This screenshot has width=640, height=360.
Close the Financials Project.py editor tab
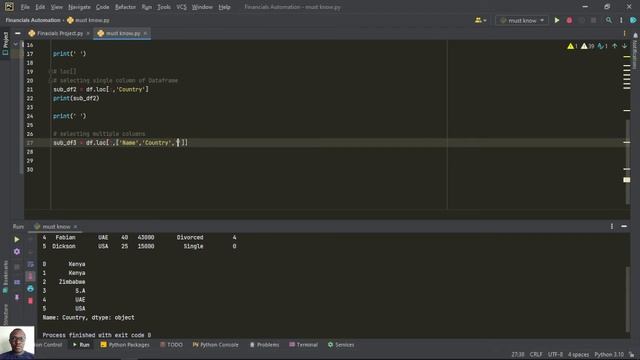pyautogui.click(x=88, y=33)
